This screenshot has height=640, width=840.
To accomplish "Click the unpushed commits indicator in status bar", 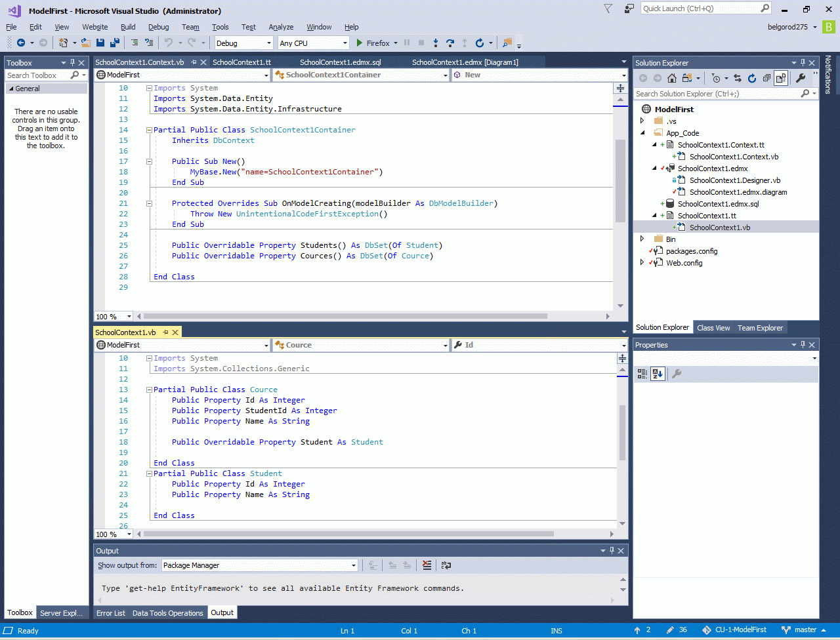I will (x=642, y=630).
